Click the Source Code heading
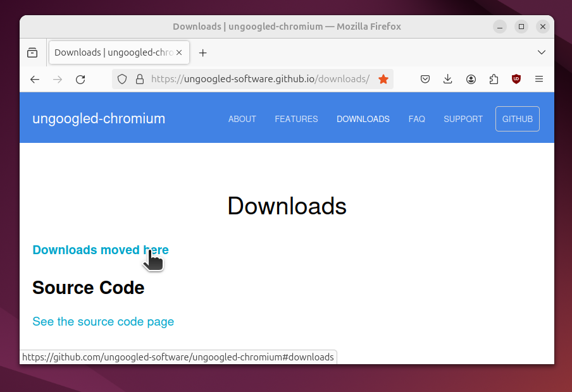Image resolution: width=572 pixels, height=392 pixels. (x=89, y=288)
